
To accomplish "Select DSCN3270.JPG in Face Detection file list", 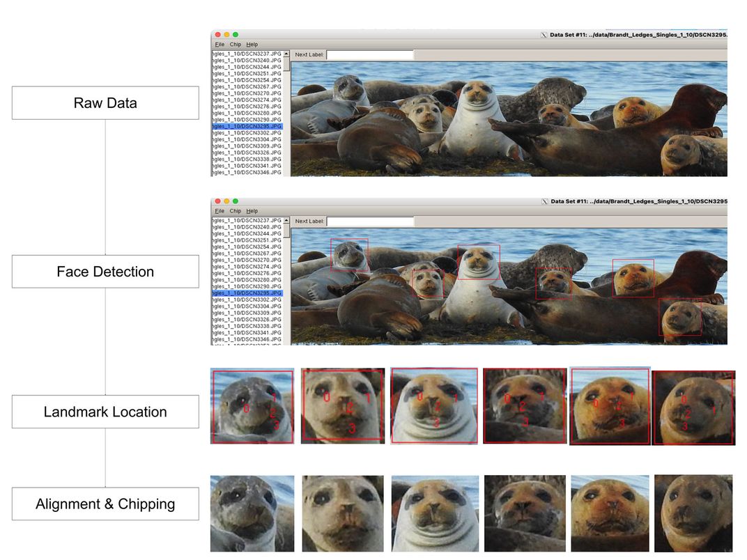I will (247, 260).
